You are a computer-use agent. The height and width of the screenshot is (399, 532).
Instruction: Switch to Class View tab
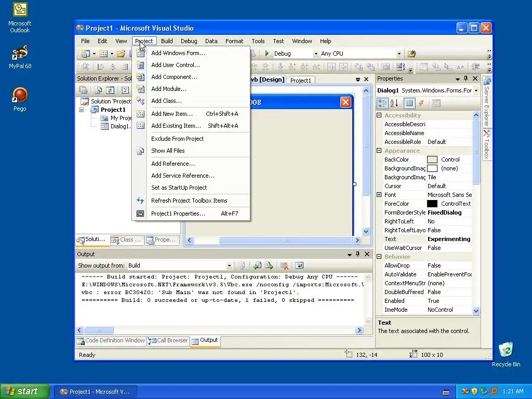127,240
